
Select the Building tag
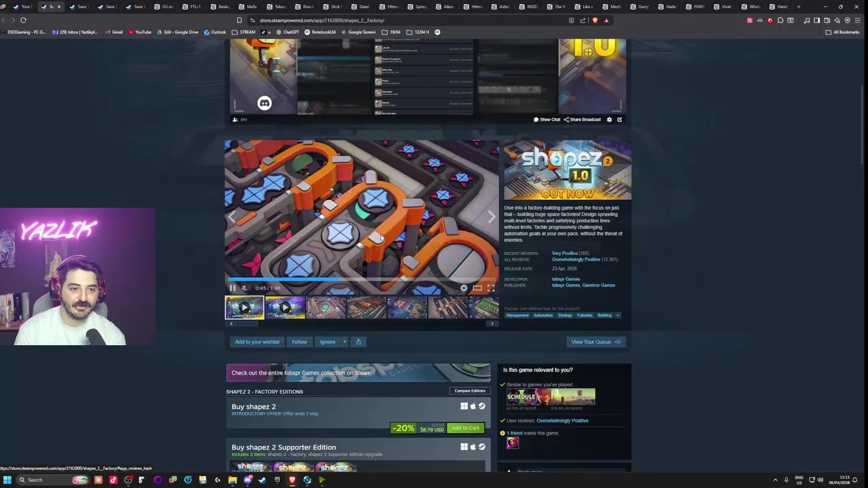pyautogui.click(x=604, y=315)
